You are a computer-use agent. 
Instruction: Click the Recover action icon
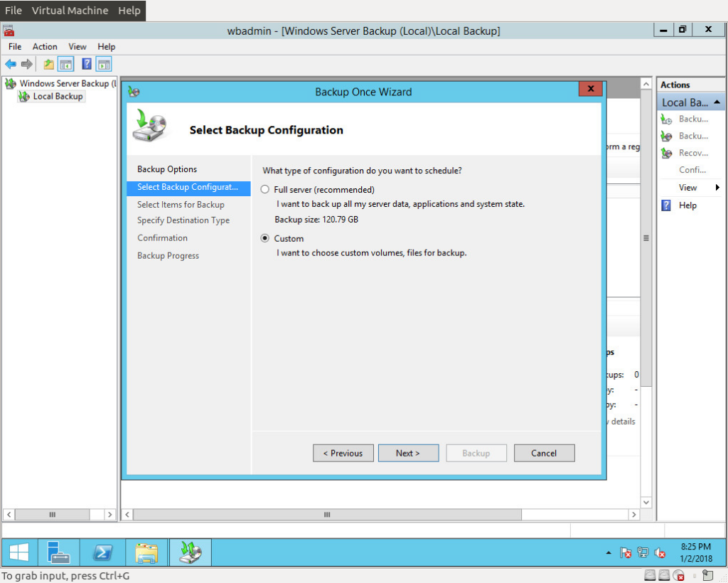click(666, 153)
